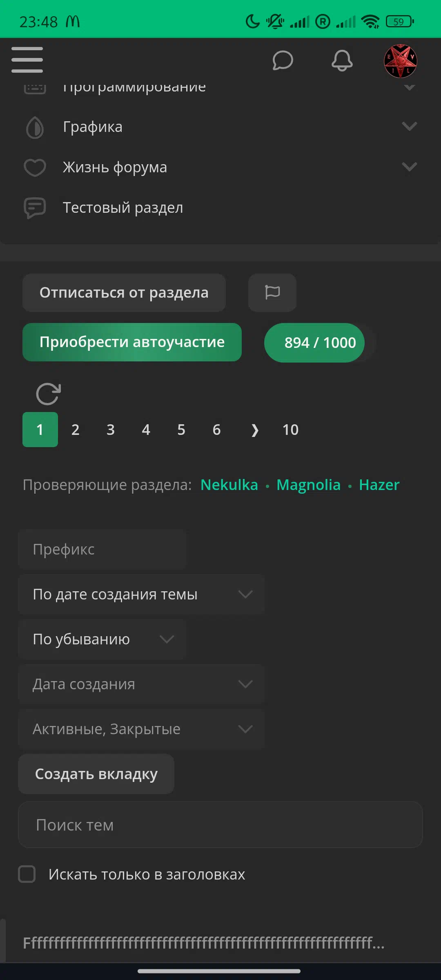Open the 'По убыванию' sort order dropdown
This screenshot has height=980, width=441.
[102, 639]
